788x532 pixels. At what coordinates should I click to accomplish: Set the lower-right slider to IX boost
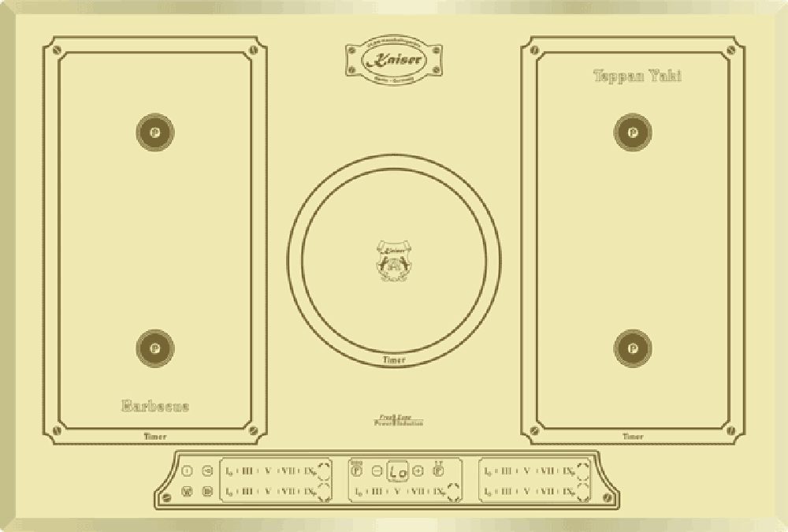568,491
